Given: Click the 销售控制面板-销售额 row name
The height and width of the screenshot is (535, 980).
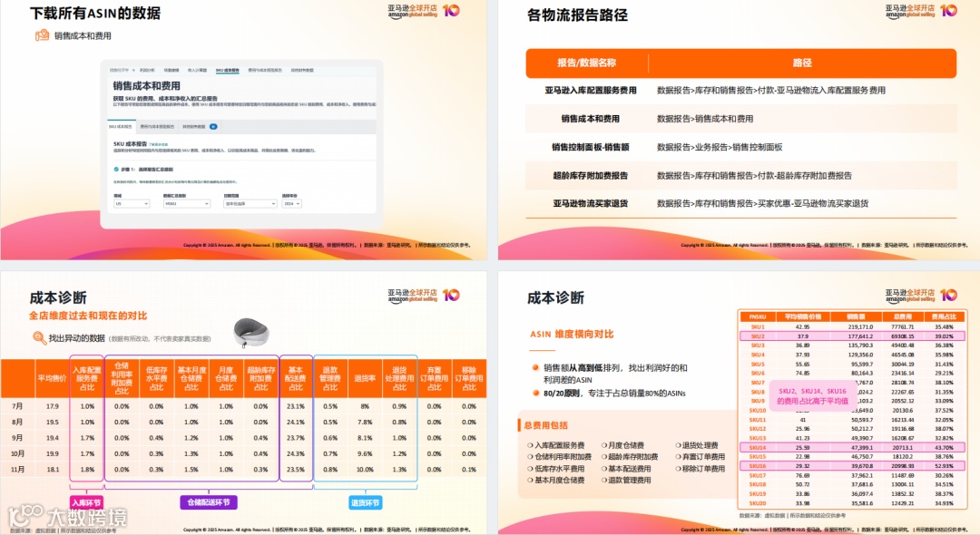Looking at the screenshot, I should (x=590, y=147).
